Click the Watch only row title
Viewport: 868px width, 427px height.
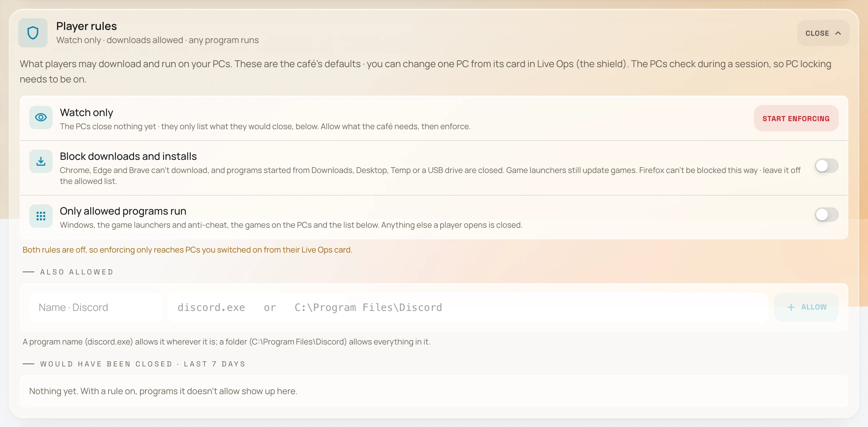[x=87, y=112]
